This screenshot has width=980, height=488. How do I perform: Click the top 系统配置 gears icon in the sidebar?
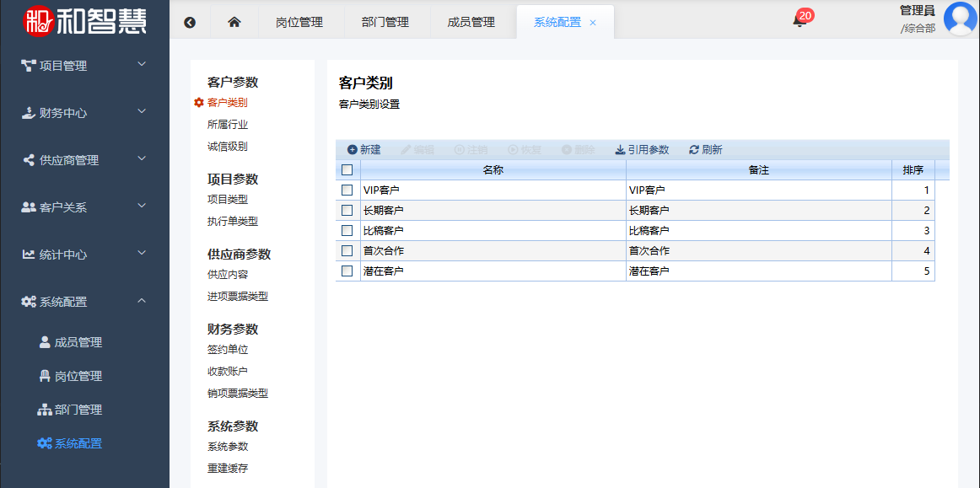(x=29, y=302)
